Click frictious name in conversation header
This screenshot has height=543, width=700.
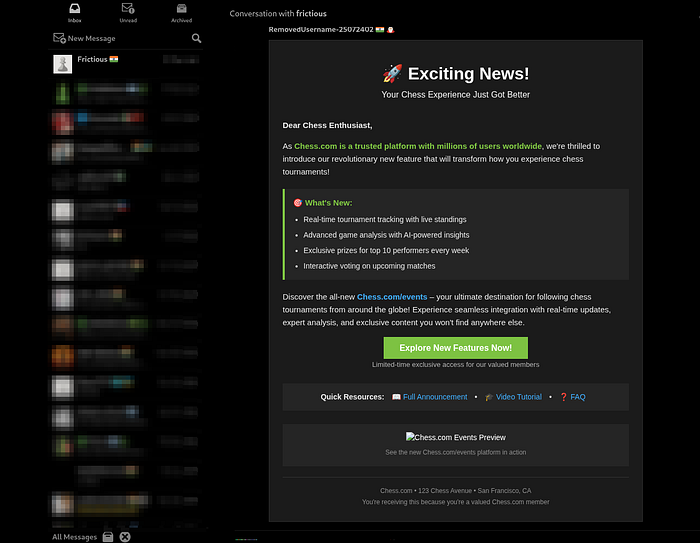coord(311,13)
